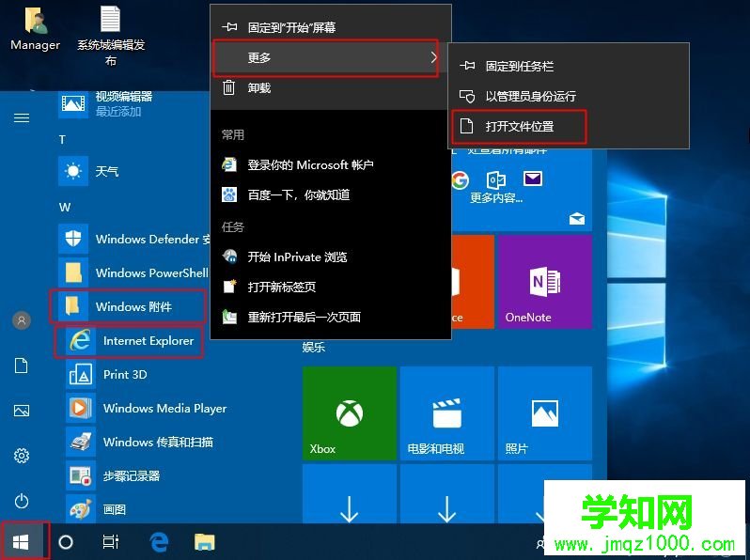Open Documents from the Start sidebar
This screenshot has height=560, width=750.
(22, 366)
